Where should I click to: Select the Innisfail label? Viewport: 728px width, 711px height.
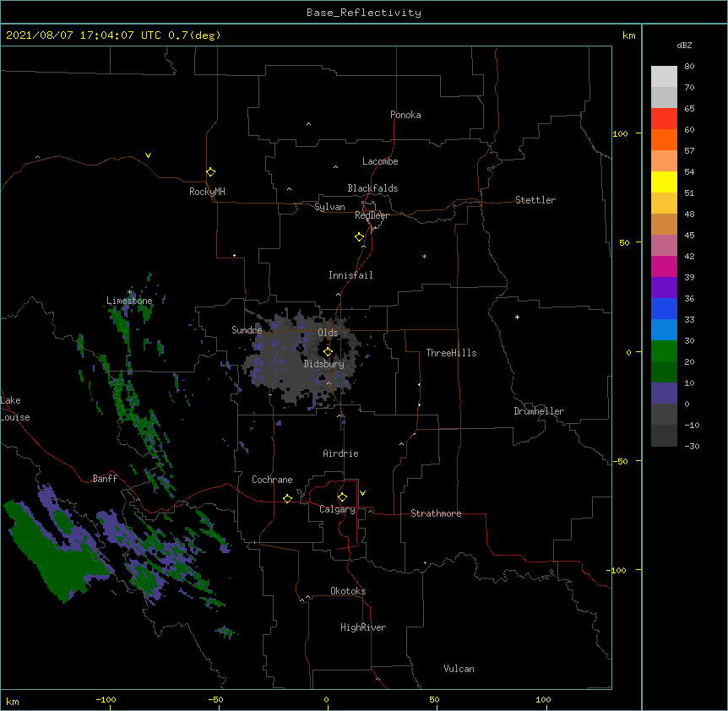350,275
